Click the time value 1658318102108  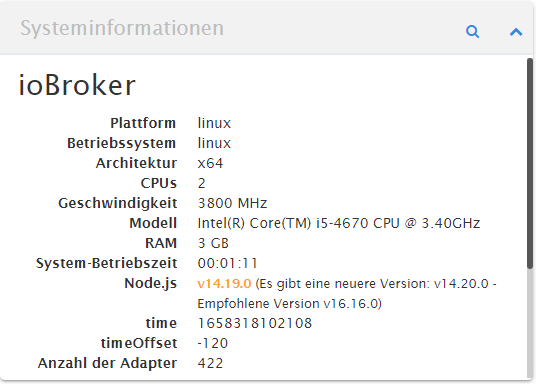coord(255,323)
